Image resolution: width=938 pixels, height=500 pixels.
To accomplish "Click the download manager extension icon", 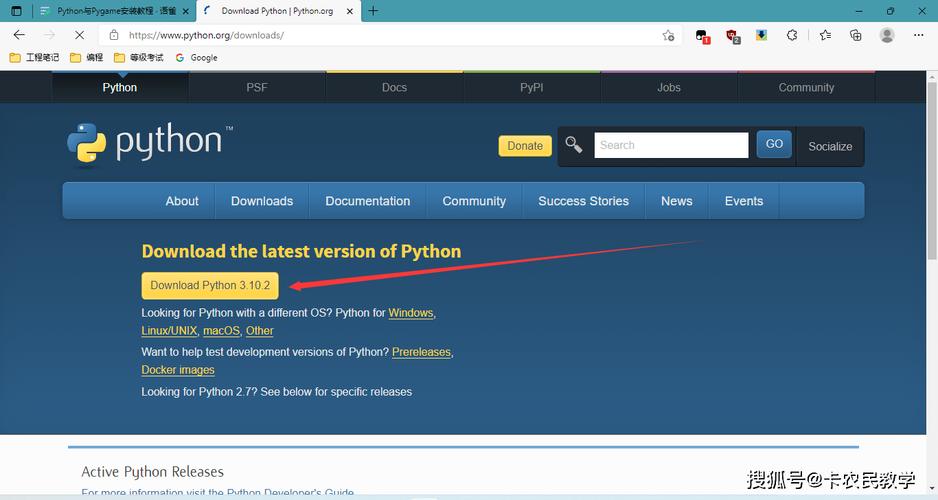I will [x=762, y=35].
